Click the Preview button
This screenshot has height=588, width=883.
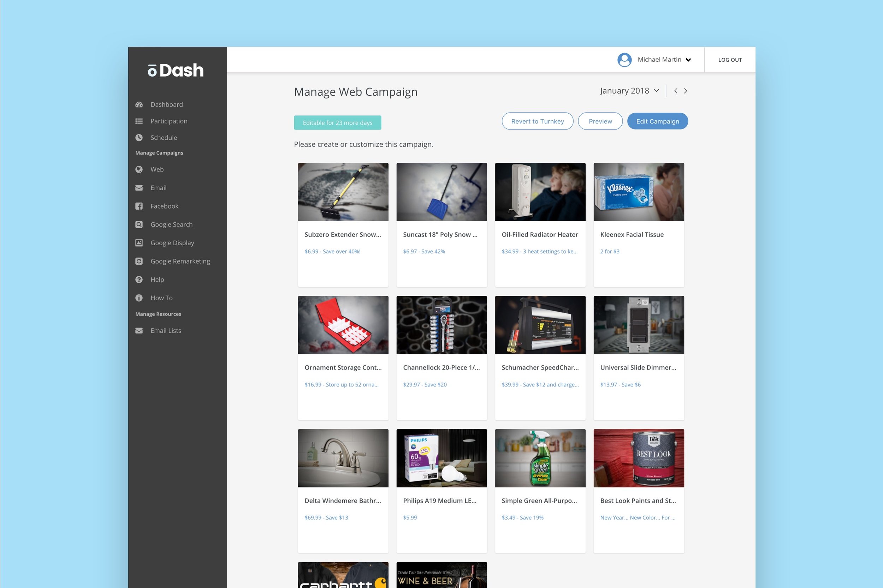(600, 121)
